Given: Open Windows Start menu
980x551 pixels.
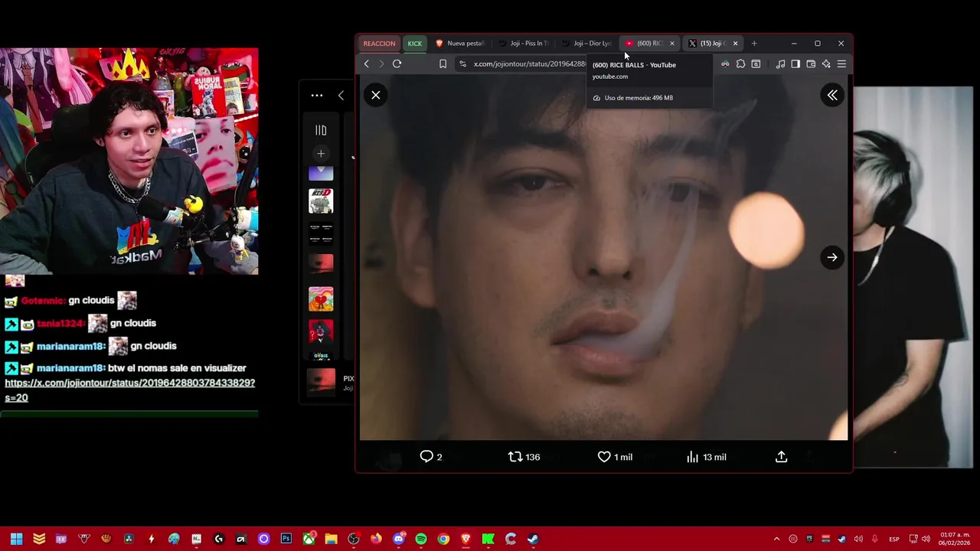Looking at the screenshot, I should tap(16, 539).
